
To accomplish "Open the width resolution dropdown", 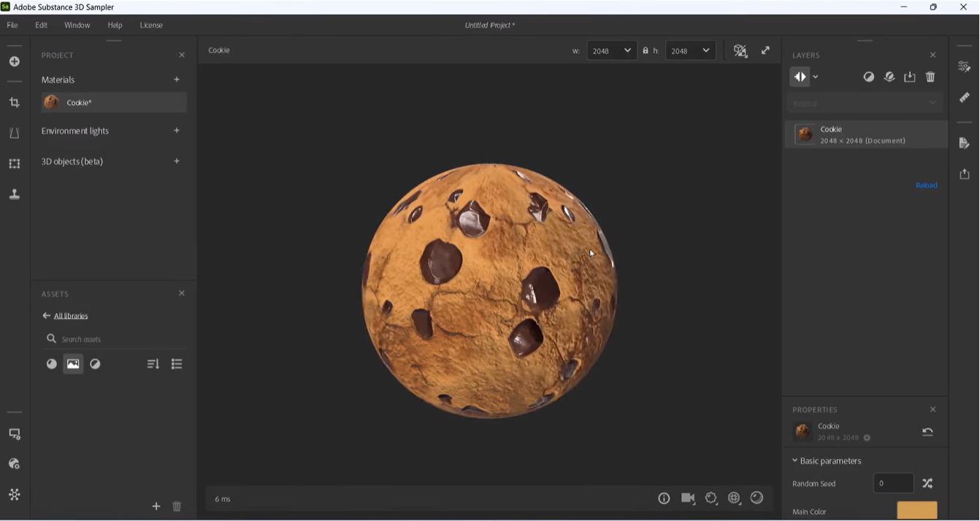I will click(612, 50).
